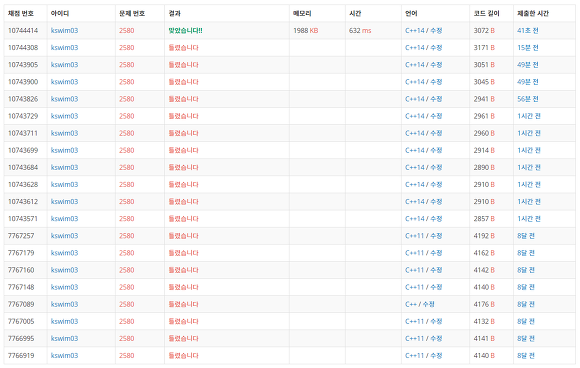Click the 4176 B code length
This screenshot has width=580, height=368.
[x=484, y=304]
